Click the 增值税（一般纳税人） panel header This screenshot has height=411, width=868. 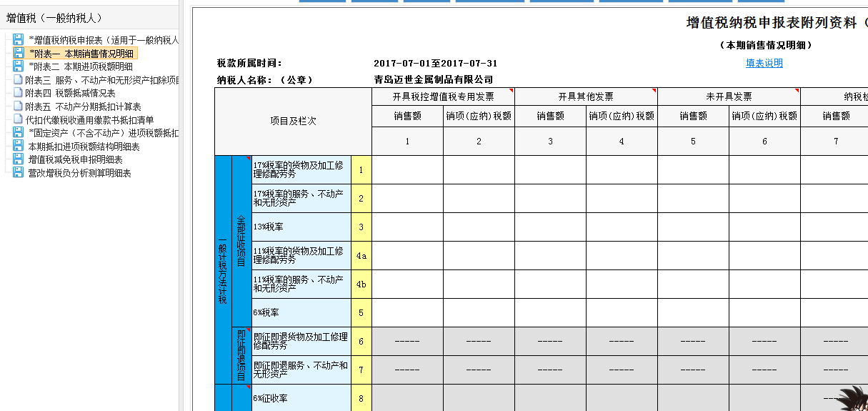(x=54, y=18)
